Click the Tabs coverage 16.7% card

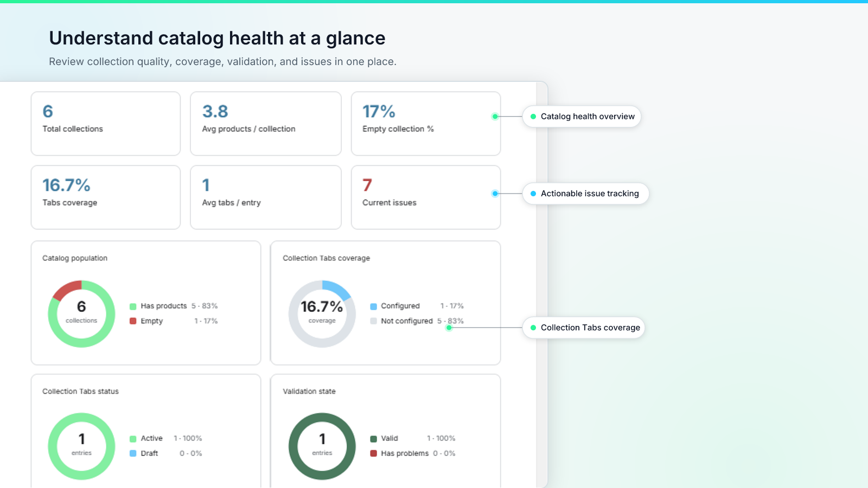point(106,197)
